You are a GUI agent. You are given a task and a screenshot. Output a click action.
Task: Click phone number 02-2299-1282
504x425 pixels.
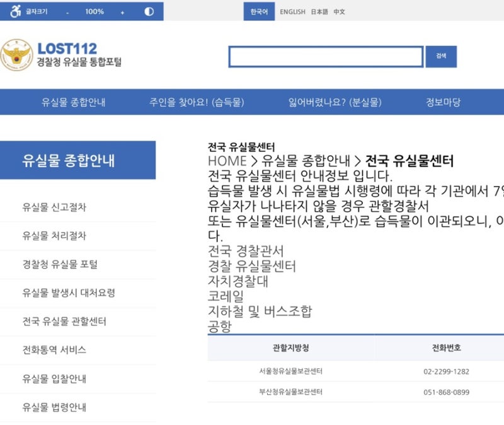[x=446, y=371]
